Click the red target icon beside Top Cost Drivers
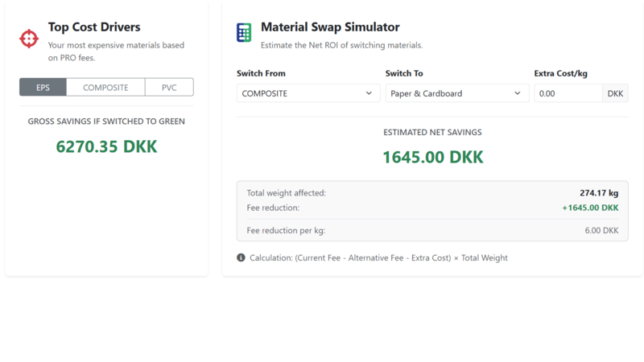This screenshot has width=644, height=362. point(29,38)
